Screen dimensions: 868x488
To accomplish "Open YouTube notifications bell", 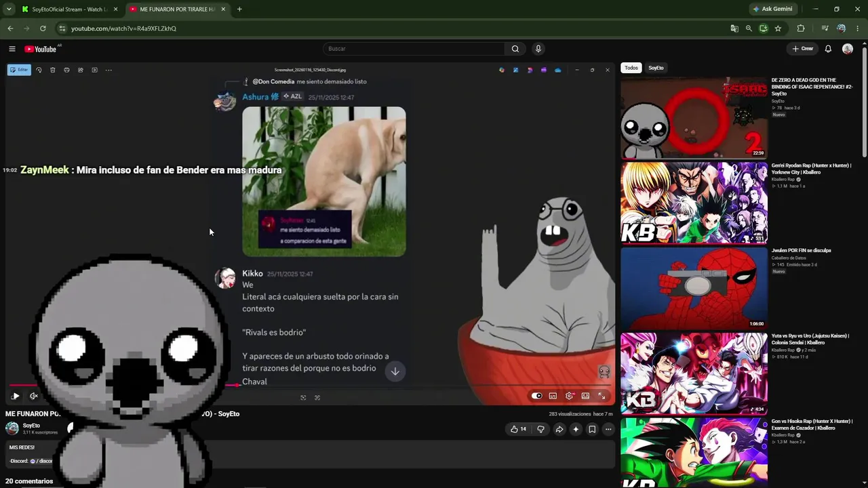I will coord(828,49).
